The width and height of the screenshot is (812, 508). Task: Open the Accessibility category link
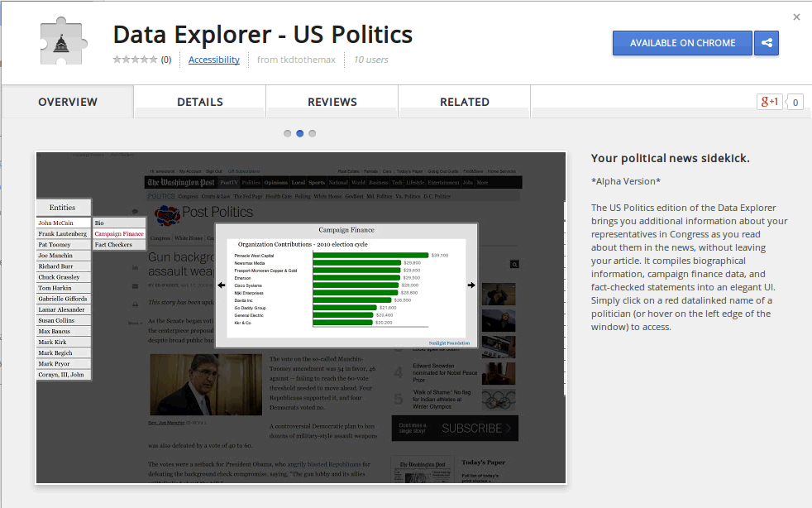coord(214,60)
